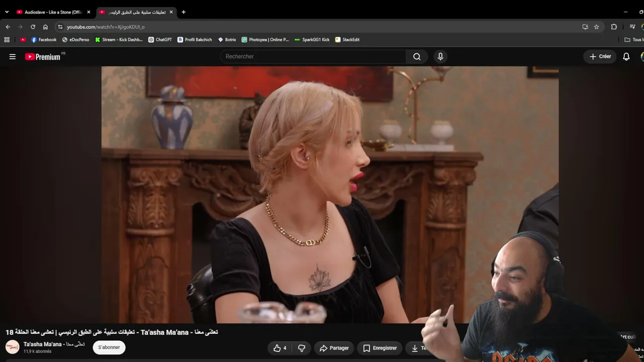Focus the youtube.com address bar URL
The width and height of the screenshot is (644, 362).
click(x=106, y=27)
